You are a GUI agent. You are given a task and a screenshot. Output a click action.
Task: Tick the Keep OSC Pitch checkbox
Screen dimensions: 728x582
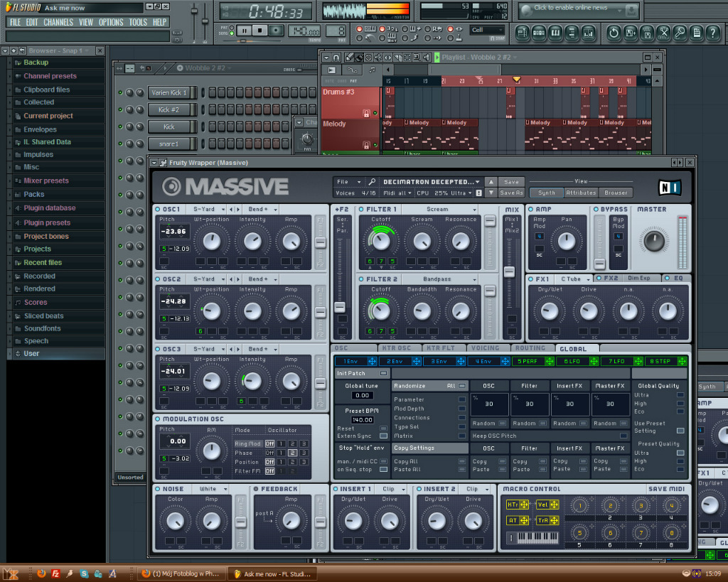point(623,436)
